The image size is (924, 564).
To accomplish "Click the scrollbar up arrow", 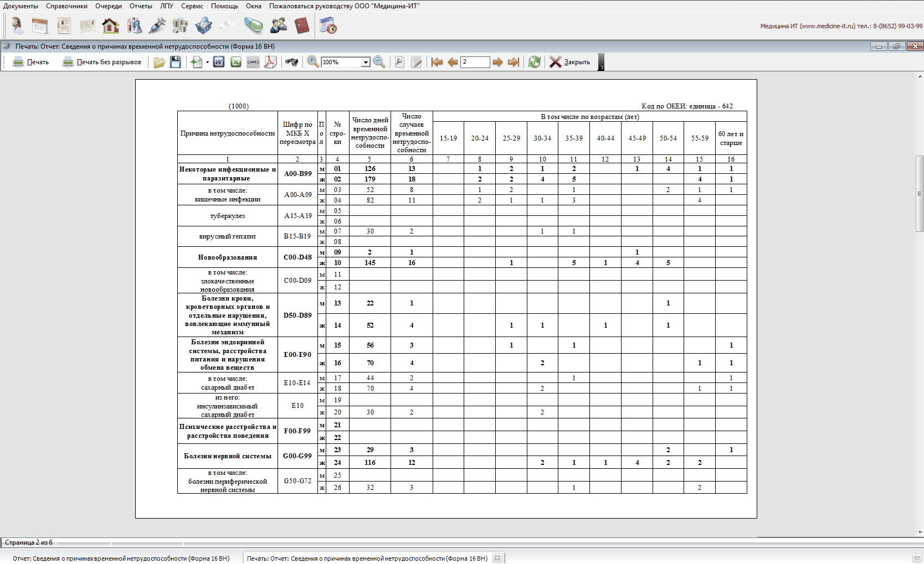I will (920, 75).
